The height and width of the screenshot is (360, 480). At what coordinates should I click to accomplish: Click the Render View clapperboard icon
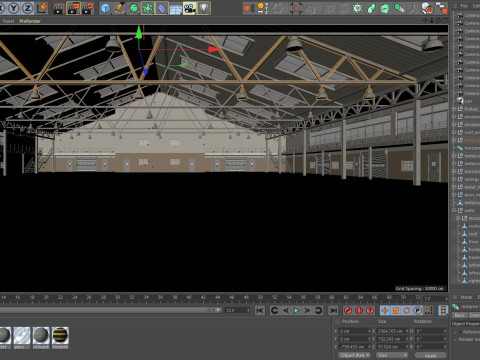tap(59, 8)
